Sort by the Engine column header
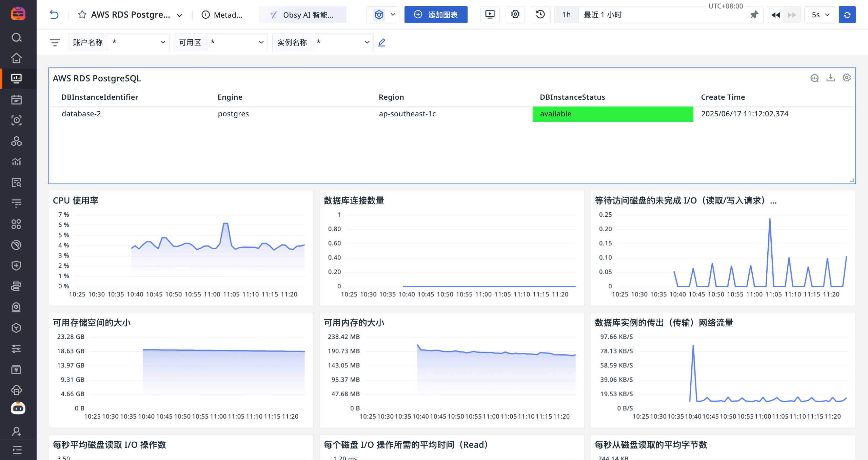Viewport: 868px width, 460px height. [230, 97]
